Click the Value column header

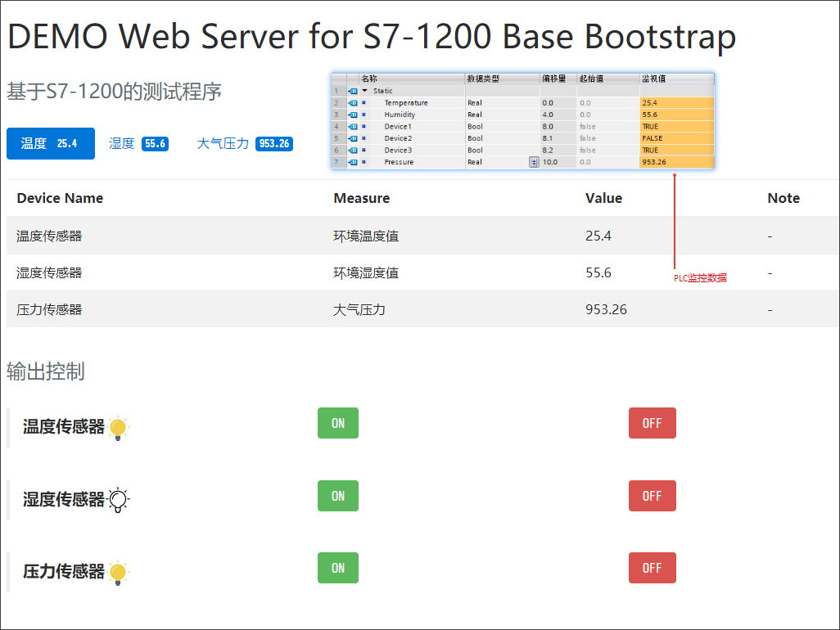[x=603, y=198]
